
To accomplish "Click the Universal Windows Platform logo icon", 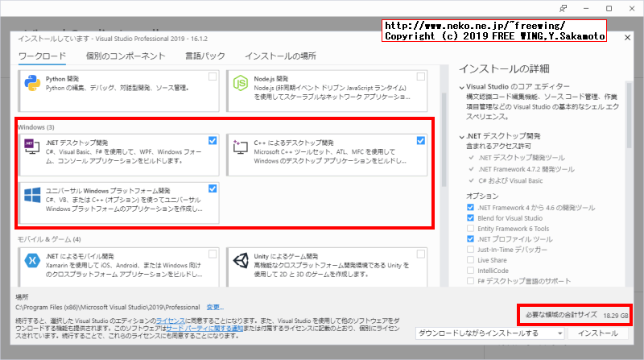I will coord(32,195).
